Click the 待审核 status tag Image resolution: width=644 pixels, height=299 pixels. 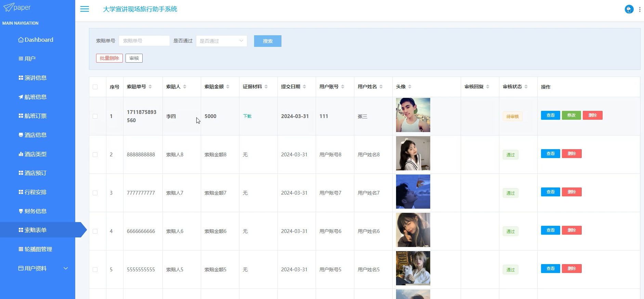coord(512,117)
